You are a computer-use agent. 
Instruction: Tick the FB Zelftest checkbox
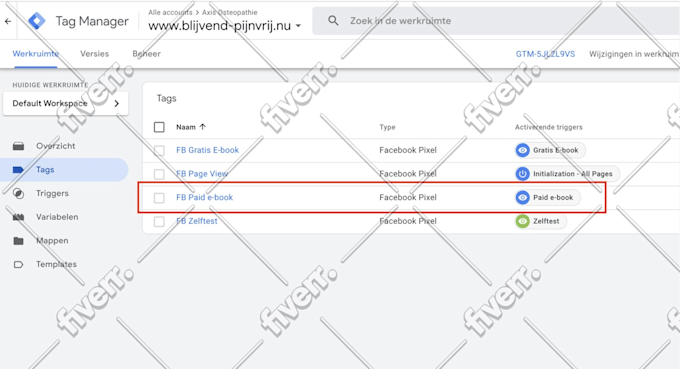click(159, 222)
